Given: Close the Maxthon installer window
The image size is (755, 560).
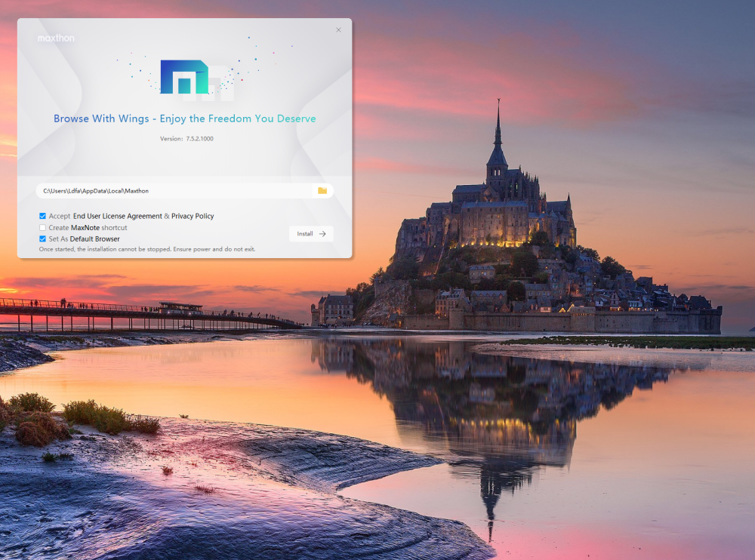Looking at the screenshot, I should pyautogui.click(x=338, y=30).
